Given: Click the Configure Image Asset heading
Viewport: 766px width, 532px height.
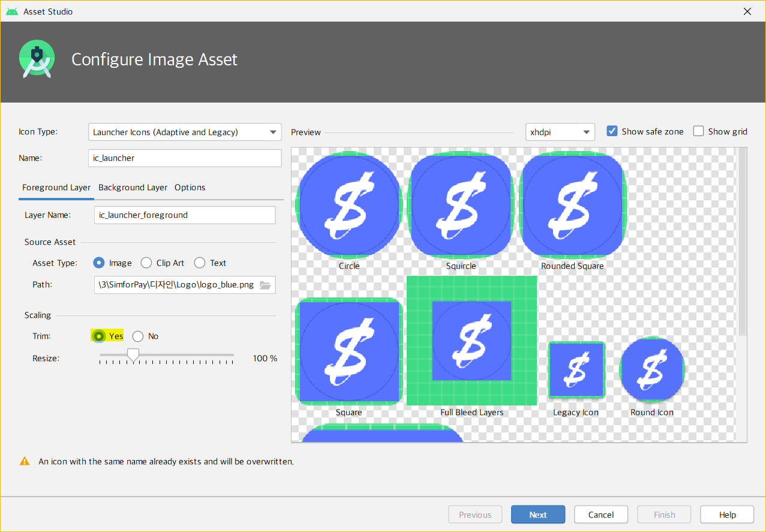Looking at the screenshot, I should pyautogui.click(x=155, y=59).
